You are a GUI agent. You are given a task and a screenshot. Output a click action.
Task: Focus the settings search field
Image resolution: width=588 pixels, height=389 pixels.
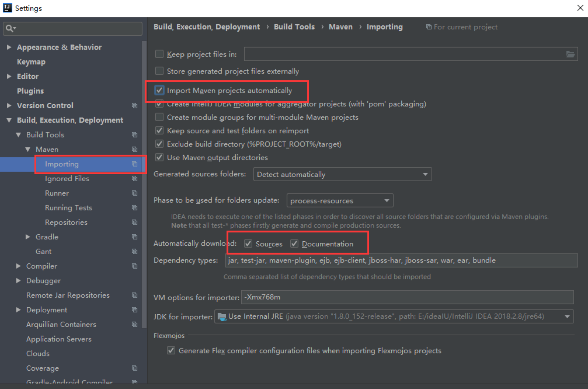pos(73,28)
